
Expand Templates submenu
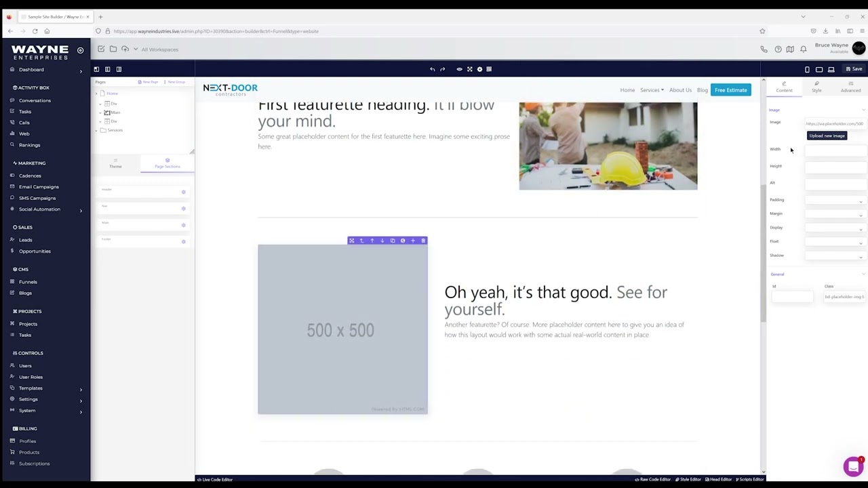(81, 389)
